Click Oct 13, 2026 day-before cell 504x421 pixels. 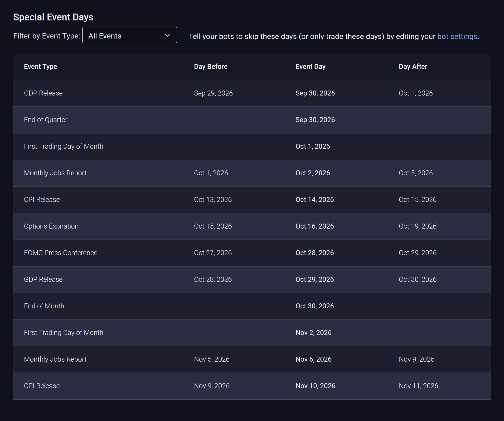point(213,200)
